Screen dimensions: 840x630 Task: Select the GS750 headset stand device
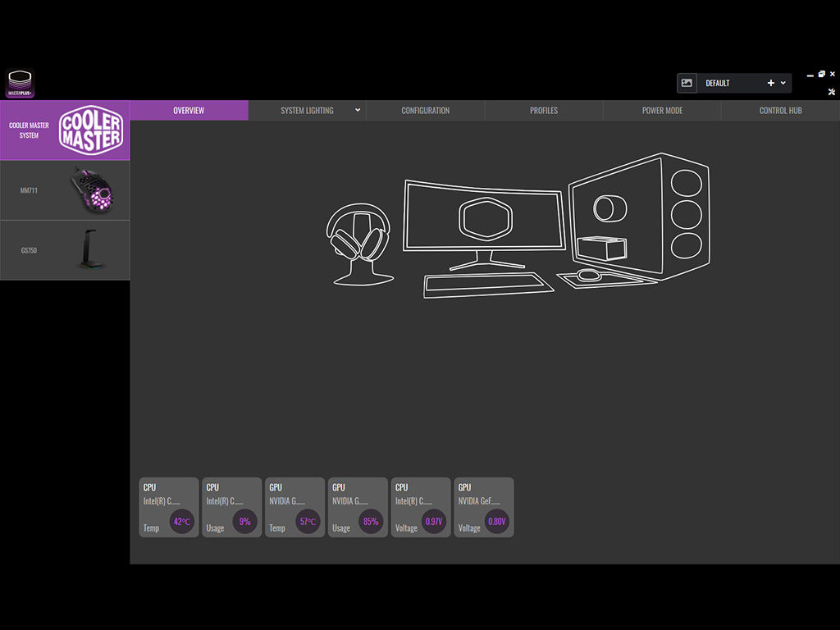(x=65, y=249)
